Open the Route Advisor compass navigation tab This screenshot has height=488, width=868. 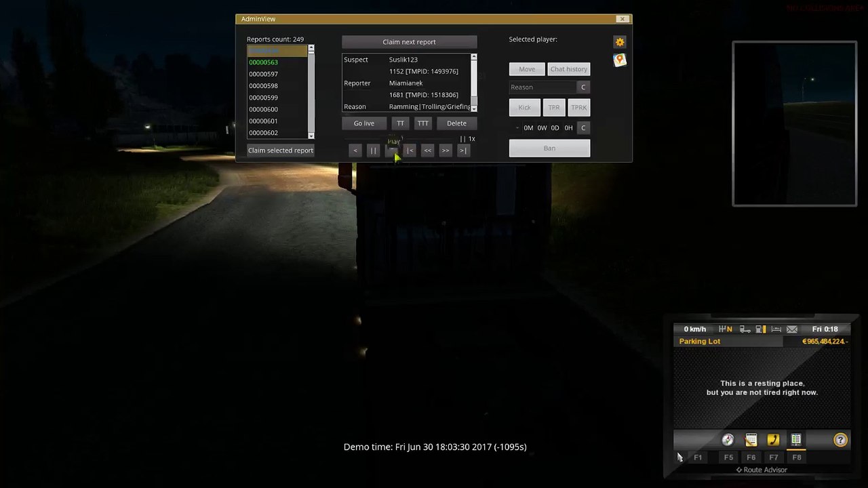coord(728,440)
